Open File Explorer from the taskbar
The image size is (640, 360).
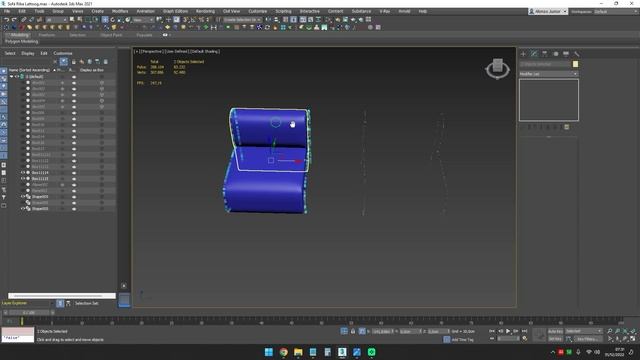(298, 352)
